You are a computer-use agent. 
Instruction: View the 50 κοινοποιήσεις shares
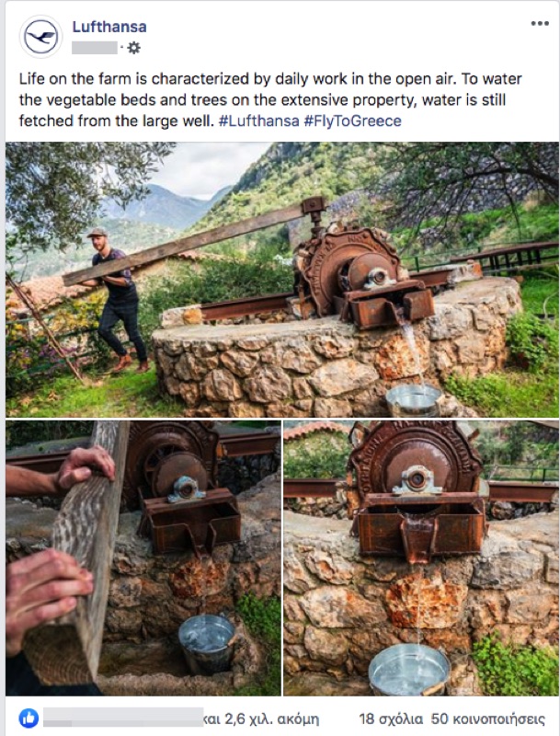(487, 719)
